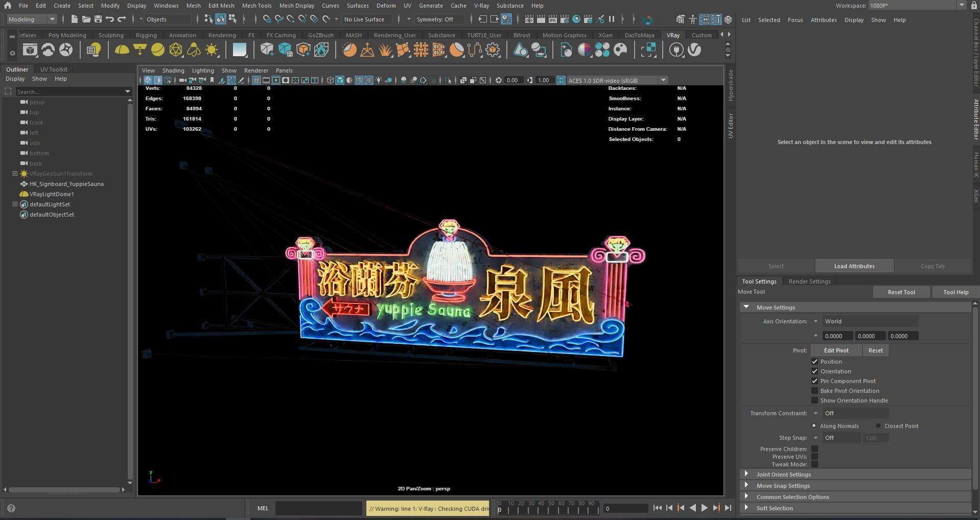Click the viewport wireframe cube icon

330,80
